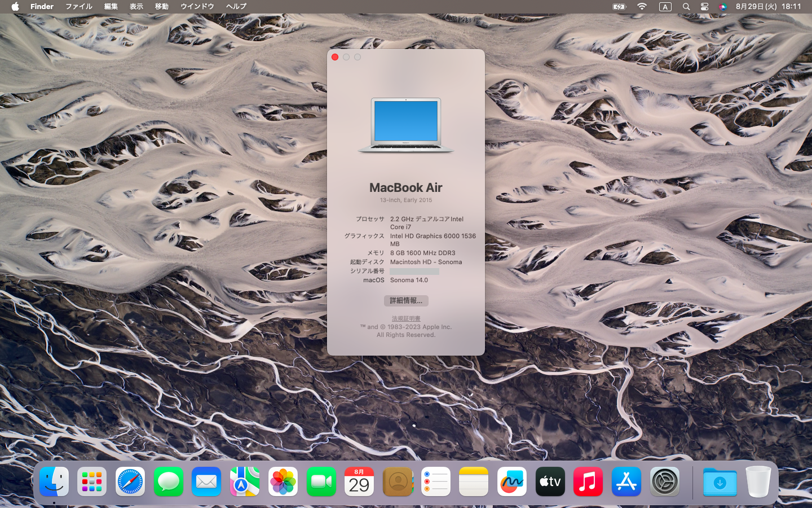Click the グラフィックス label
The width and height of the screenshot is (812, 508).
(x=364, y=236)
